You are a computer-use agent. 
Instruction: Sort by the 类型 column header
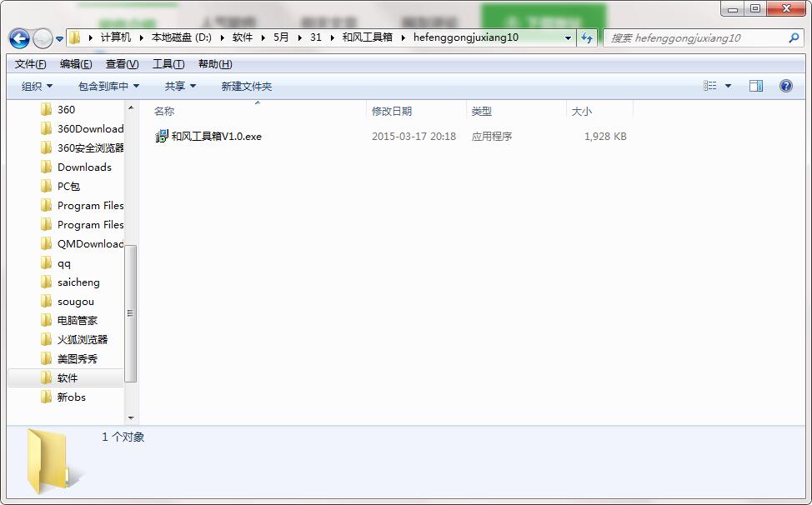click(482, 111)
